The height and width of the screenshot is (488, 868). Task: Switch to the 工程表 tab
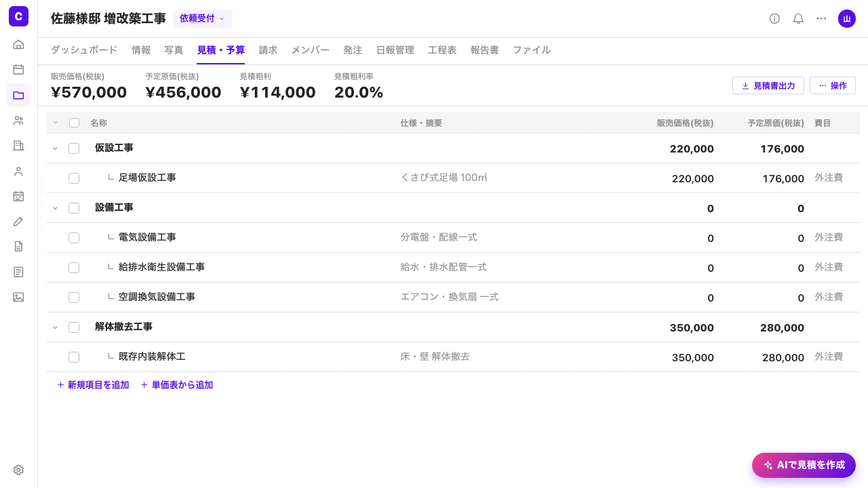pos(442,50)
